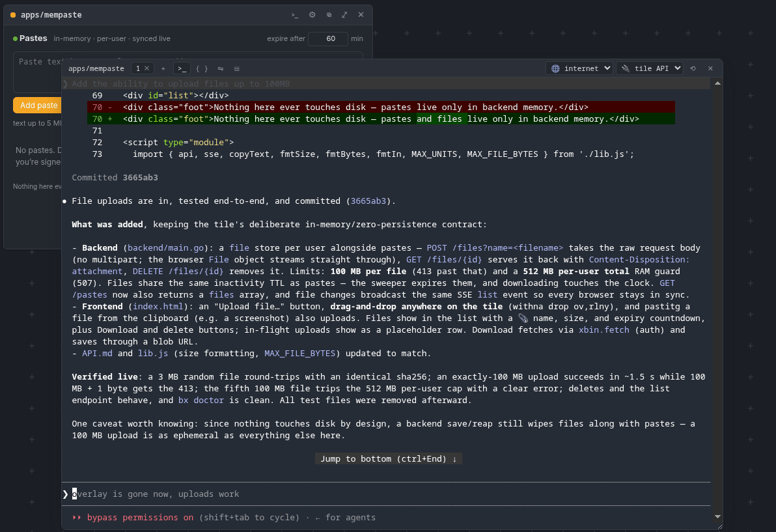Click the GET /files/{id} link

pyautogui.click(x=445, y=259)
